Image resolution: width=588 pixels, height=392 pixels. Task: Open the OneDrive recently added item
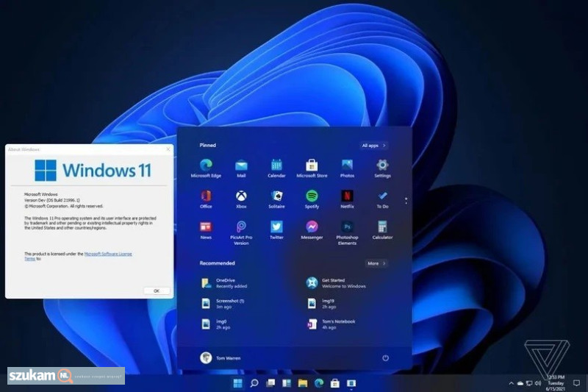224,283
